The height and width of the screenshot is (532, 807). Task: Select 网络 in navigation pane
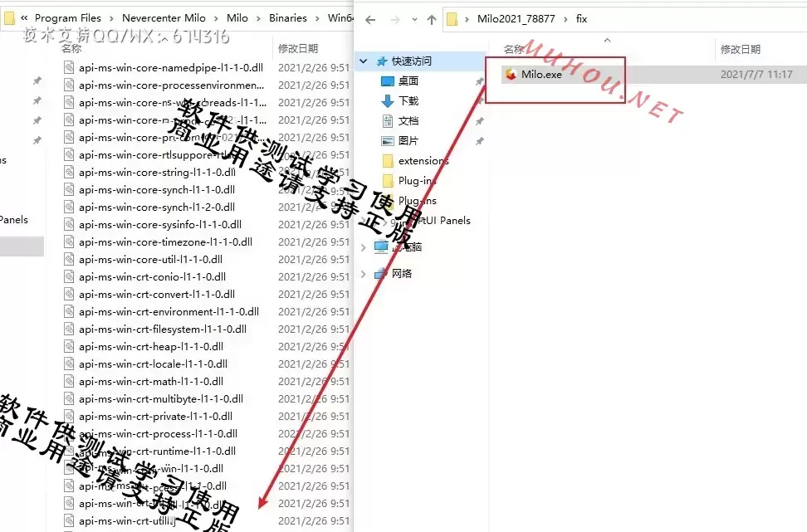(402, 274)
